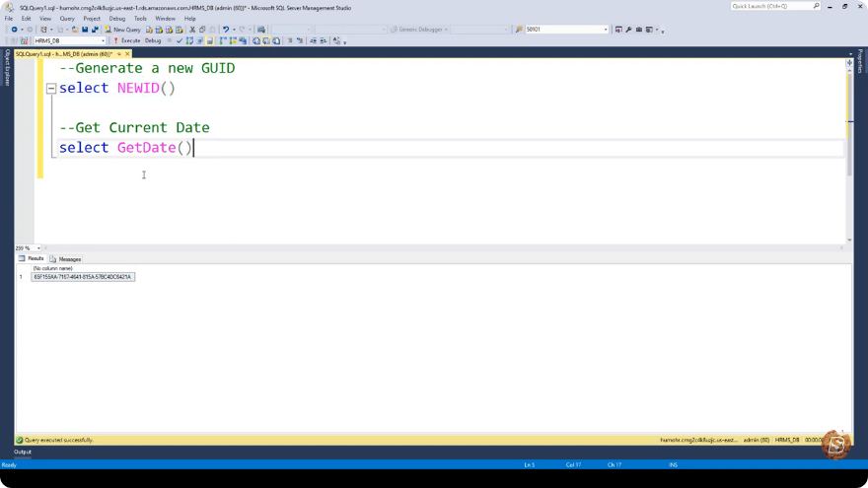Close the SQLQuery1.sql document tab
The image size is (868, 488).
coord(127,54)
